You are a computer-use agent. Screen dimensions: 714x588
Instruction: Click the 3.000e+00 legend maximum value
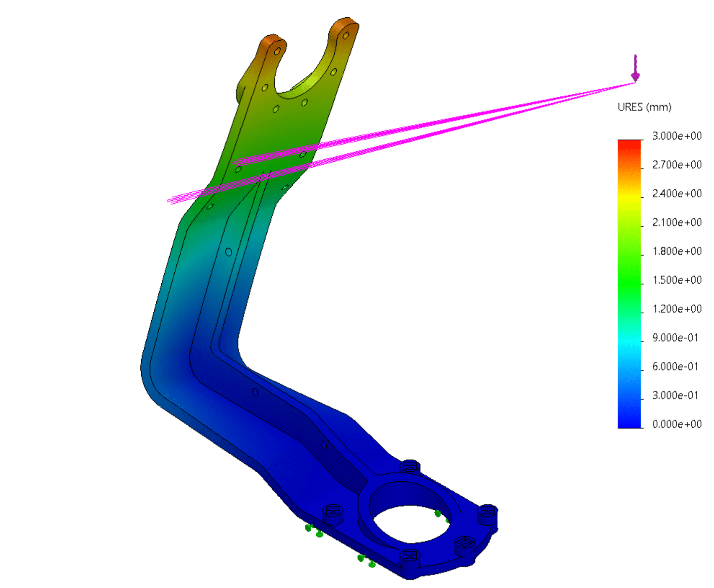click(x=677, y=136)
